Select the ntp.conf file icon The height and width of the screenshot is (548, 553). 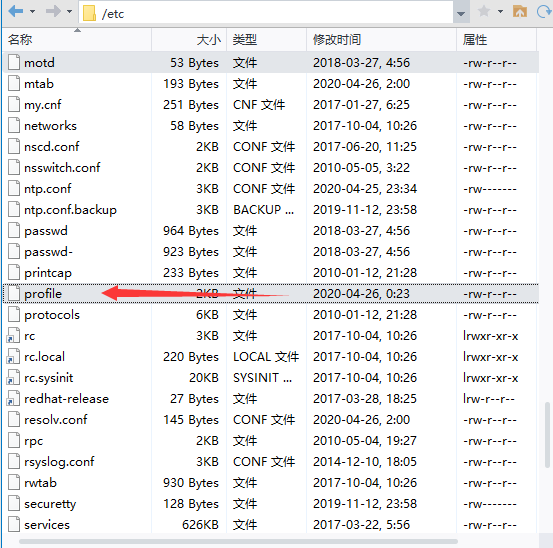point(14,188)
